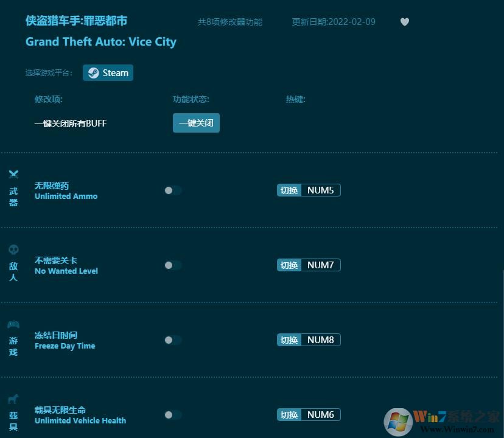The width and height of the screenshot is (504, 438).
Task: Click the Grand Theft Auto: Vice City title
Action: tap(101, 42)
